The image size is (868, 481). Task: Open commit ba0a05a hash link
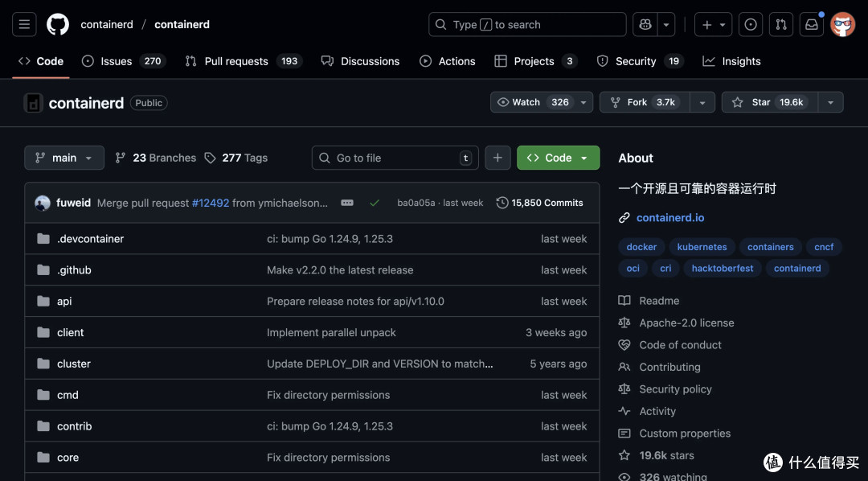point(416,203)
